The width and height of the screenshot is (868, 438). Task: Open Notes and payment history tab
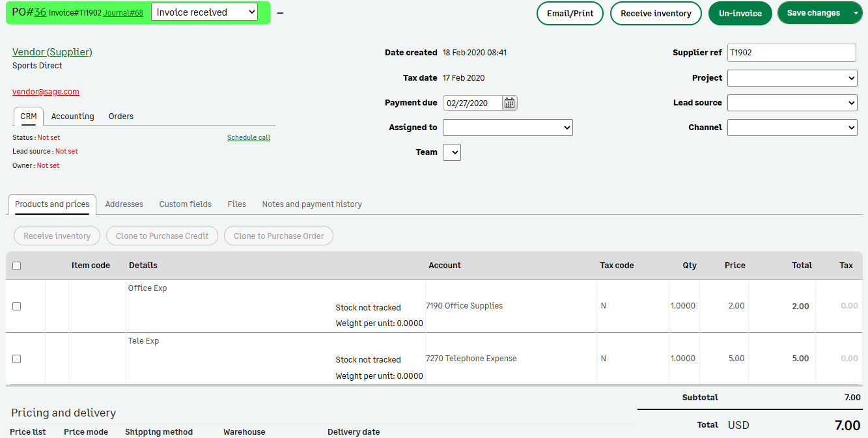(312, 204)
